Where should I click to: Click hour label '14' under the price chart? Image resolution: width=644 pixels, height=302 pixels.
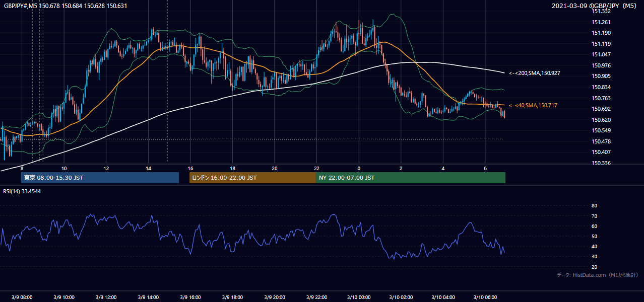148,168
